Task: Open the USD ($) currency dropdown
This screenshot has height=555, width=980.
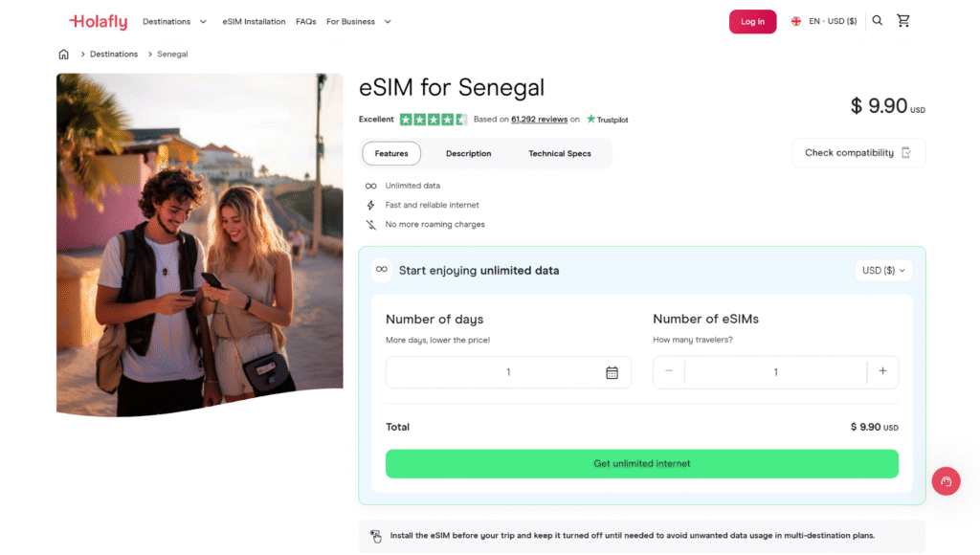Action: tap(883, 271)
